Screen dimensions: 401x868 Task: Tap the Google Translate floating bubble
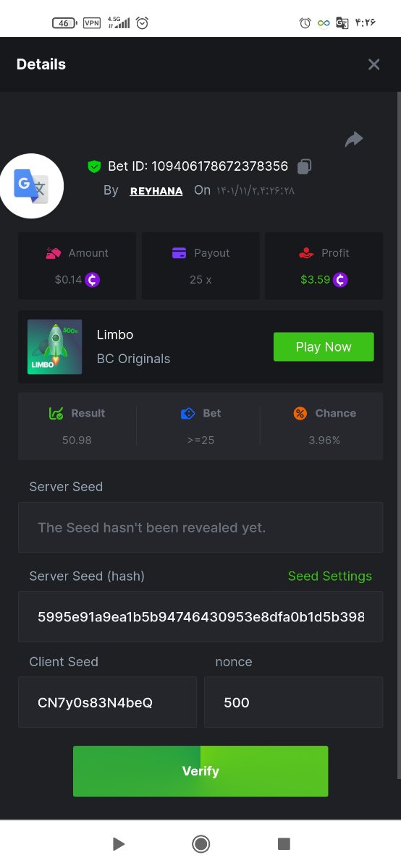point(32,186)
